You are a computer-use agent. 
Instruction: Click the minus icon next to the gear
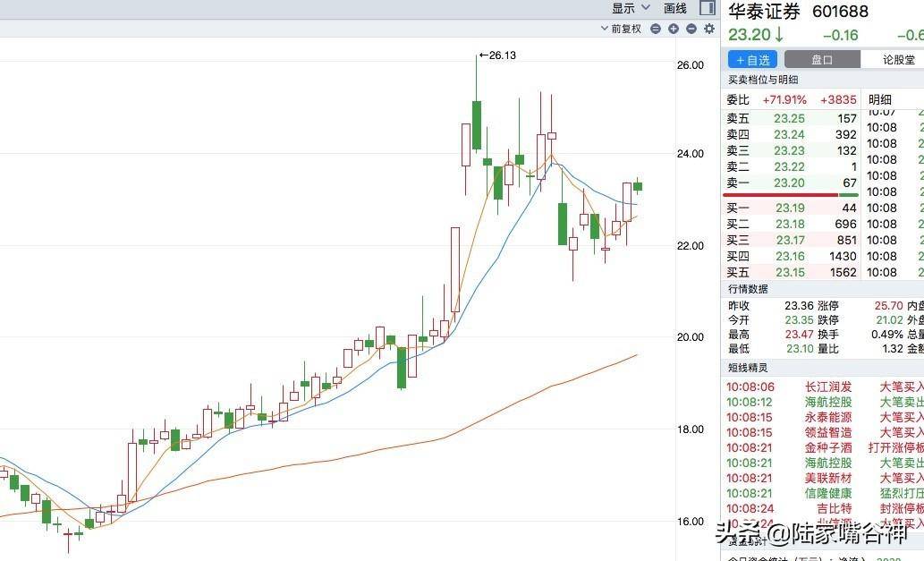tap(691, 29)
